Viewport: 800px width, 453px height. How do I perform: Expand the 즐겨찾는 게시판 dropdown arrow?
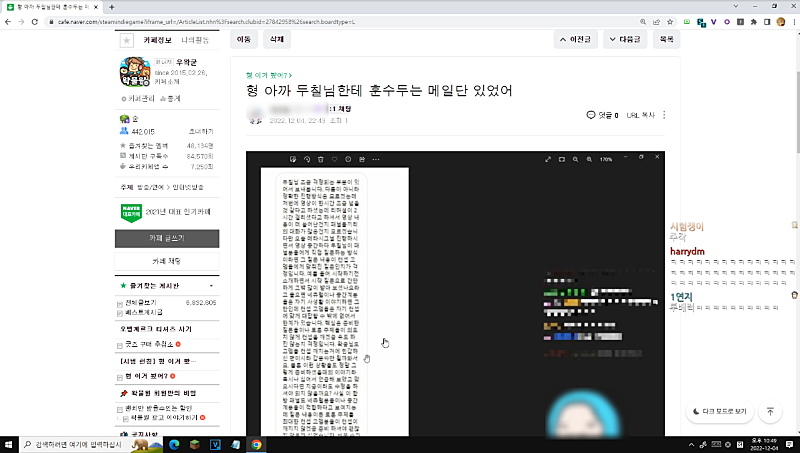pos(212,285)
